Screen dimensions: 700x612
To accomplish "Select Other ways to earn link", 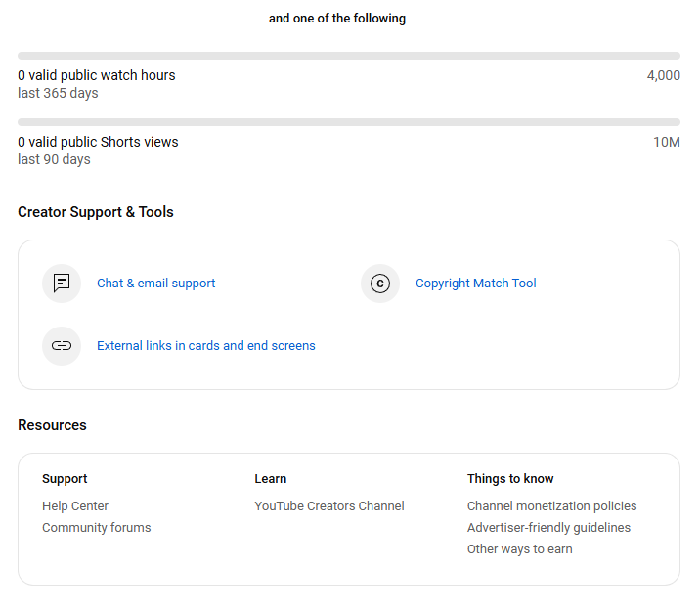I will point(519,549).
